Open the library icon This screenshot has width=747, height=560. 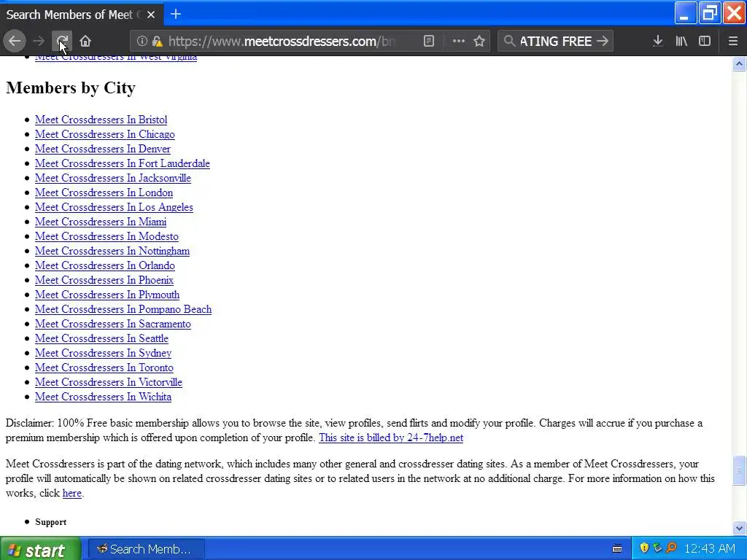click(681, 42)
